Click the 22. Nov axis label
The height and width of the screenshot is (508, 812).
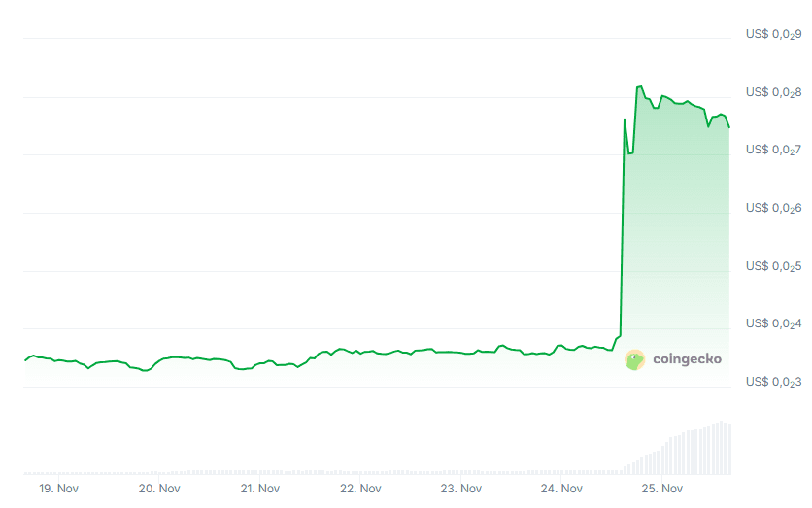coord(360,489)
